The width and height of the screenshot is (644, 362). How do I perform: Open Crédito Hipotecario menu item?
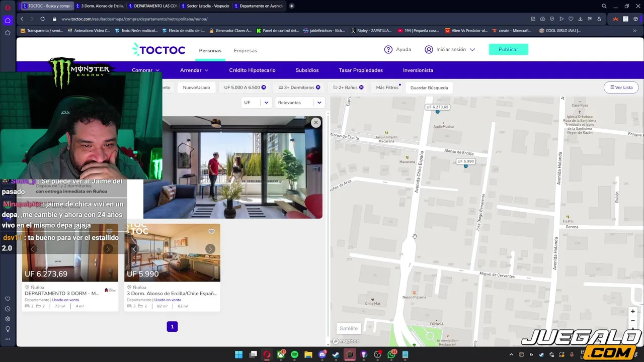pos(252,70)
